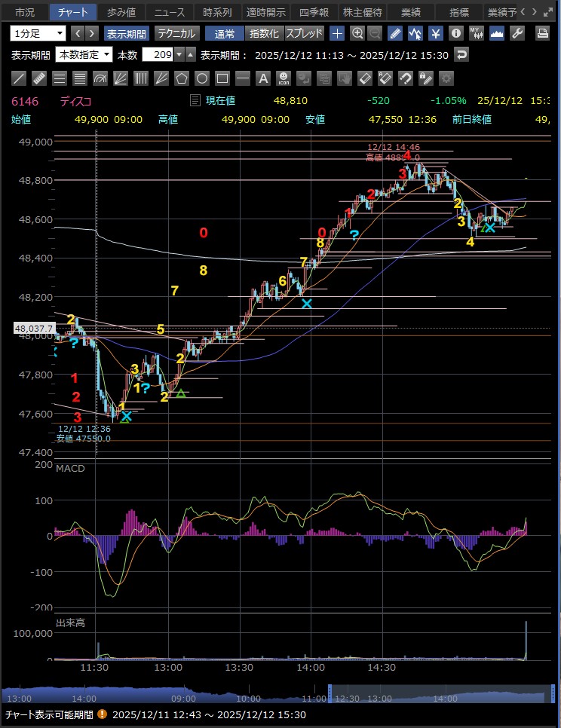The width and height of the screenshot is (561, 728).
Task: Click the printer icon
Action: (542, 33)
